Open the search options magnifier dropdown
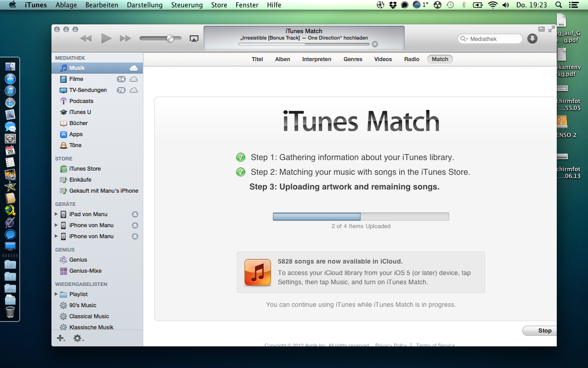Image resolution: width=588 pixels, height=368 pixels. pyautogui.click(x=464, y=39)
